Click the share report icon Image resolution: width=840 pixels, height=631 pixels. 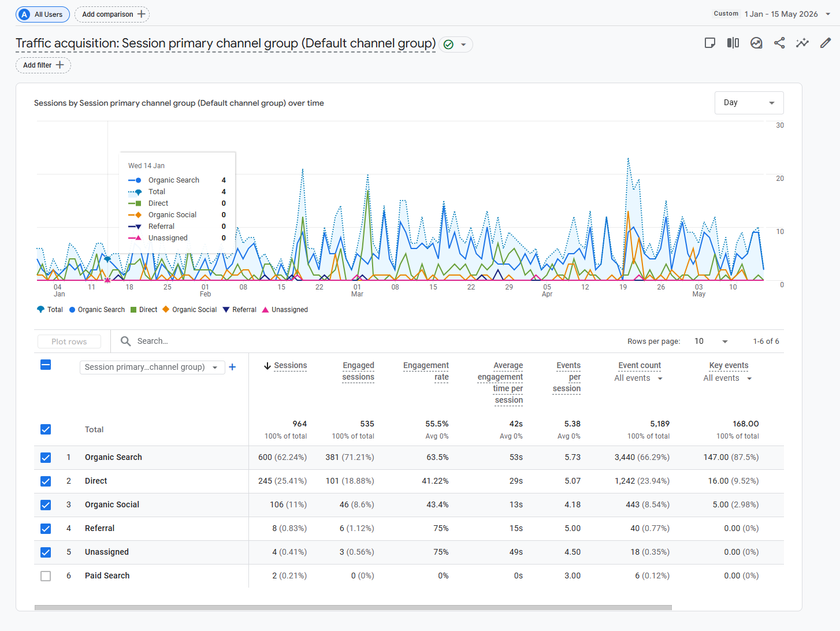[x=779, y=43]
